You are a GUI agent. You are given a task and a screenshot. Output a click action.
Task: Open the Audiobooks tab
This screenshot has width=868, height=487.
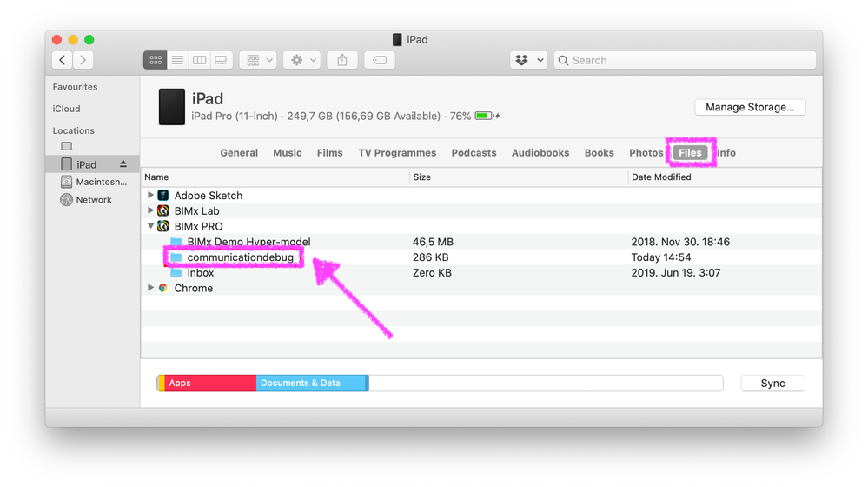pos(540,153)
